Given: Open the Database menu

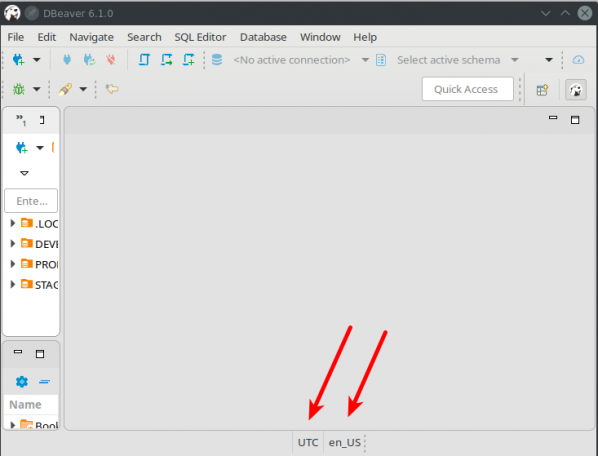Looking at the screenshot, I should [x=263, y=37].
